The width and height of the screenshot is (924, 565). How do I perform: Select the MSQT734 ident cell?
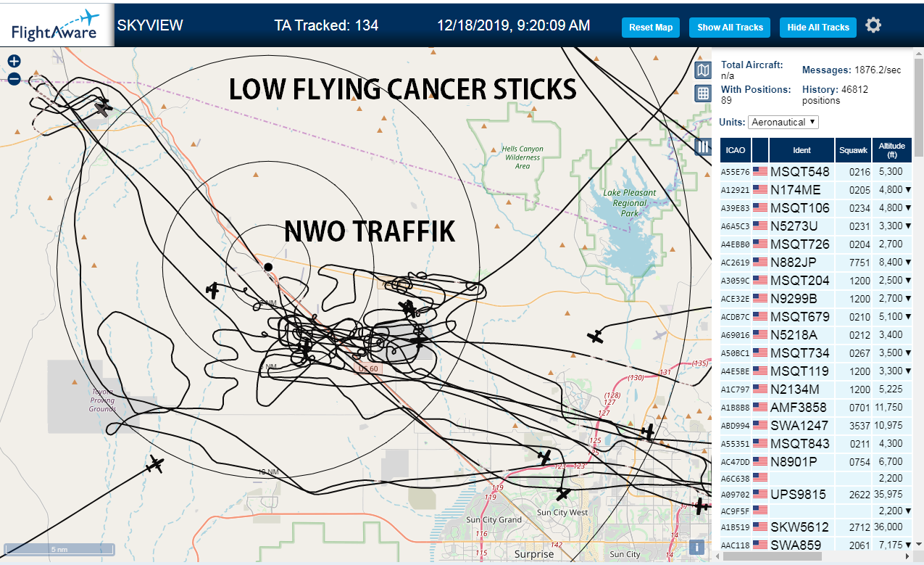coord(800,353)
